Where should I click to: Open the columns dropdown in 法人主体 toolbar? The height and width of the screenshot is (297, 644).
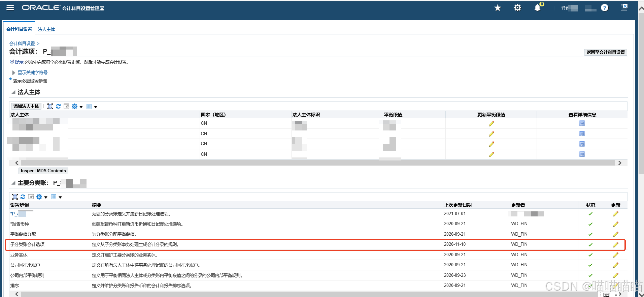(x=92, y=107)
